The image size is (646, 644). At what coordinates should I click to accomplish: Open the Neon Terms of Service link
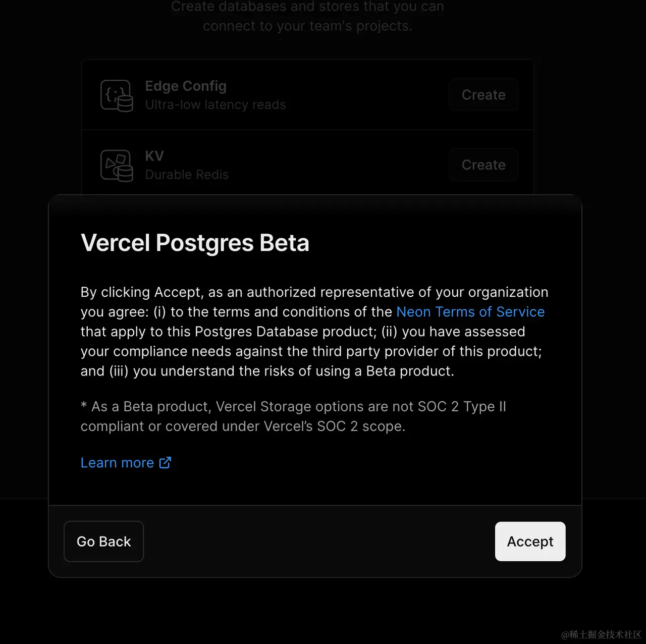tap(470, 312)
